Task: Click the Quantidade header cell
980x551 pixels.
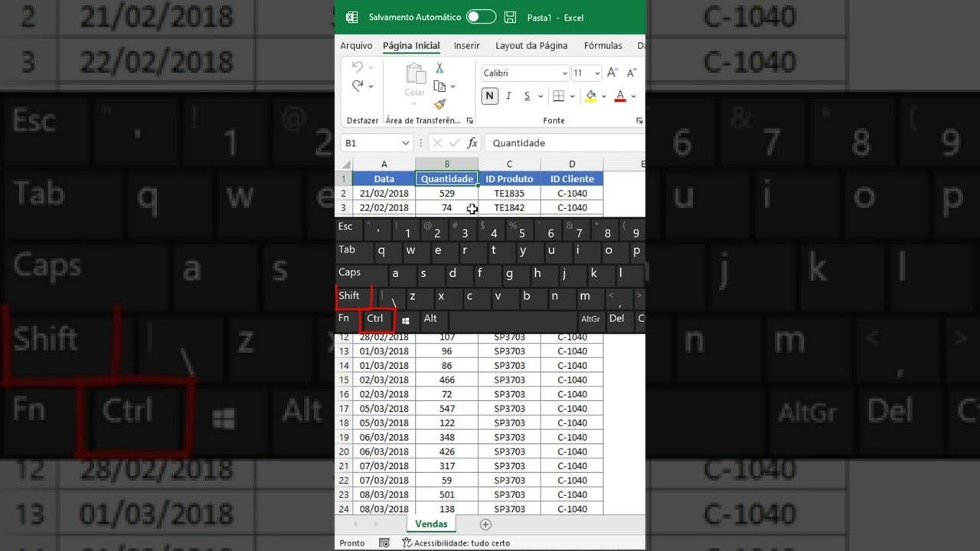Action: click(x=447, y=179)
